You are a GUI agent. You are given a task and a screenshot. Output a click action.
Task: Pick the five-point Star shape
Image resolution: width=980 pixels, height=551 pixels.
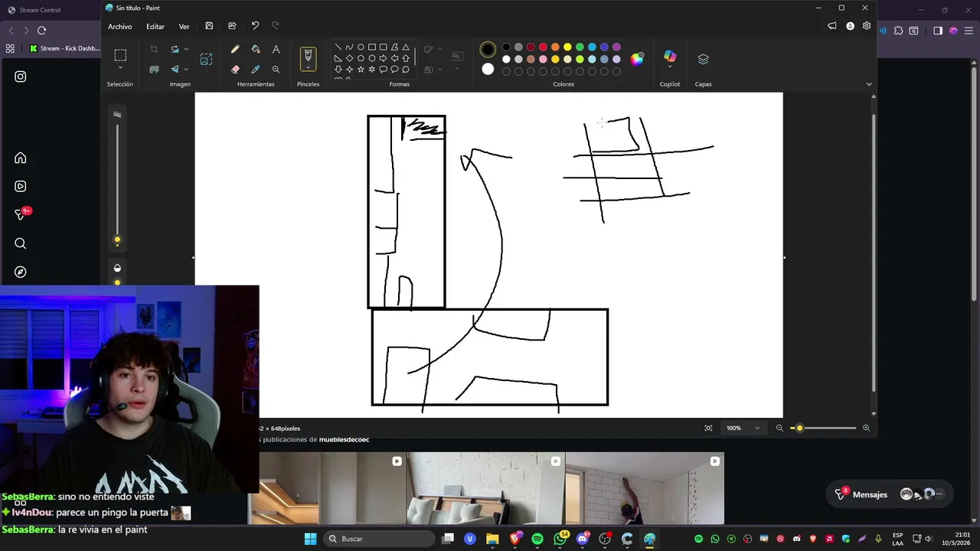point(361,69)
